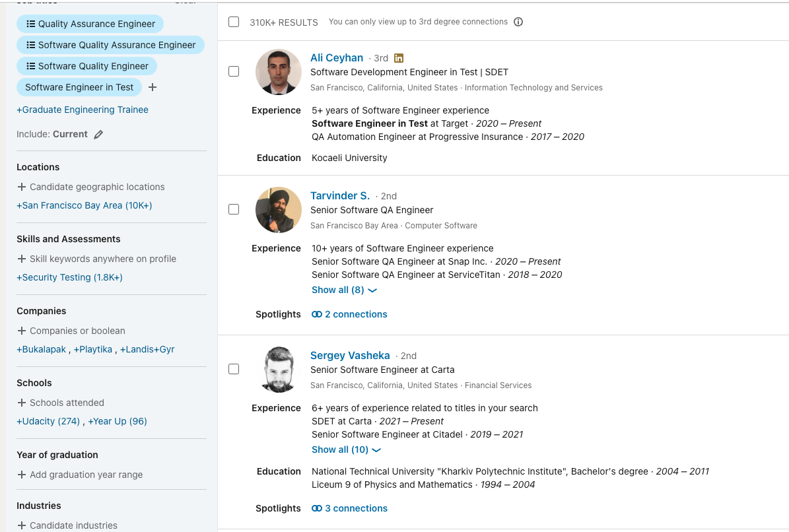This screenshot has height=532, width=789.
Task: Select the checkbox for Tarvinder S.
Action: tap(234, 209)
